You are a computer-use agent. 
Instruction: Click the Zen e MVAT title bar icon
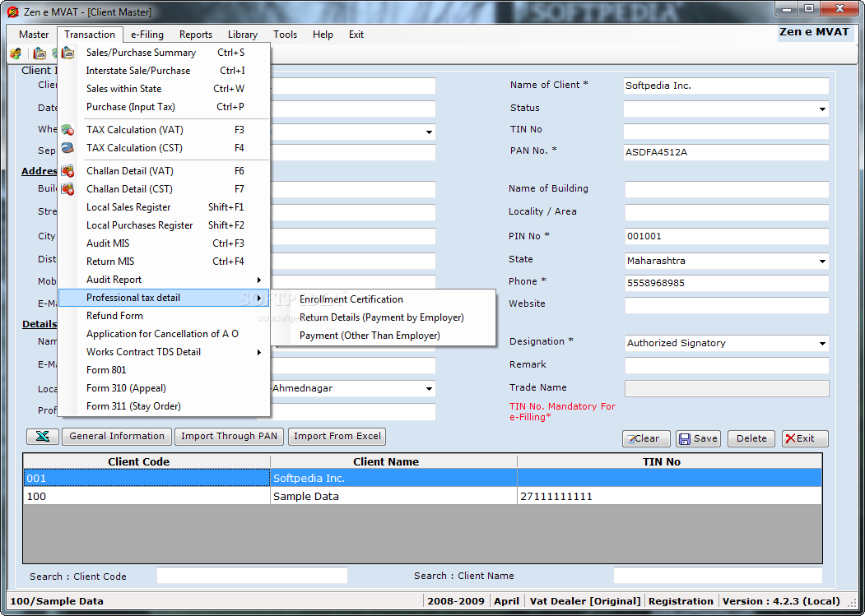point(12,12)
